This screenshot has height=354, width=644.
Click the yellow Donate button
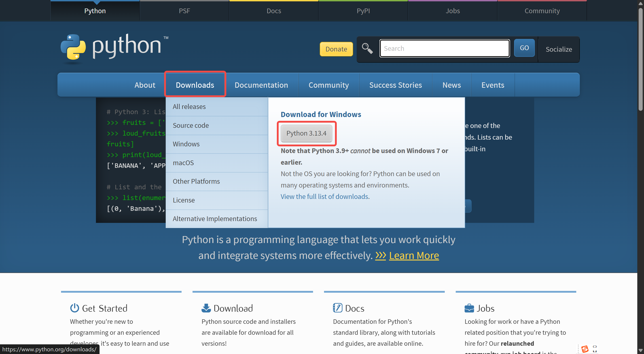[336, 49]
